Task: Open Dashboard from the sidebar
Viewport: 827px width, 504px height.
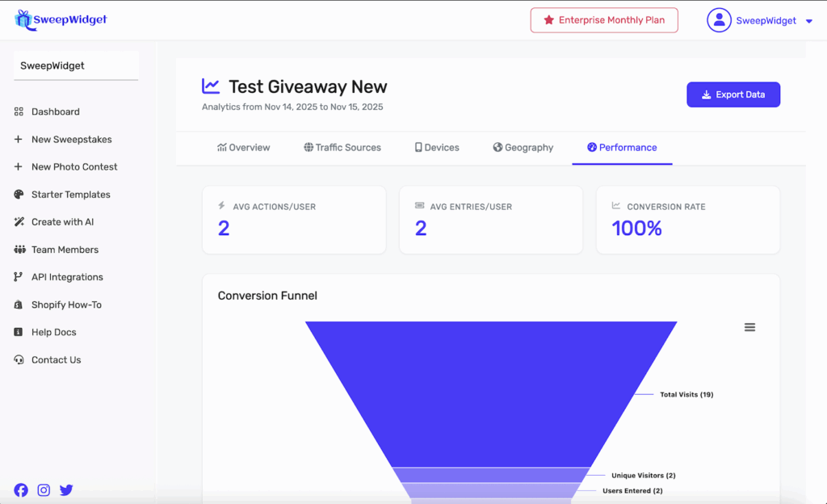Action: pyautogui.click(x=55, y=111)
